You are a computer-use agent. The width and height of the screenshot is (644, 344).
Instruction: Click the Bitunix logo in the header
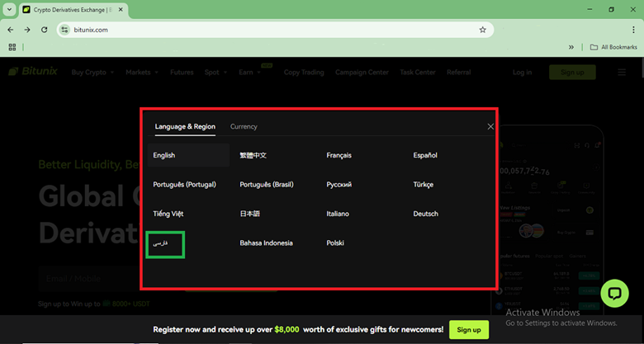[x=33, y=73]
